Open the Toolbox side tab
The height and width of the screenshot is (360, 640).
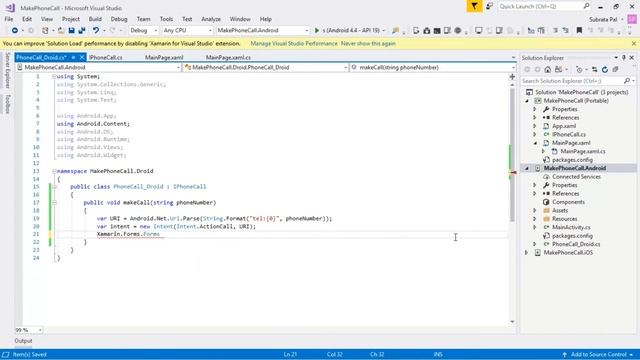point(7,104)
